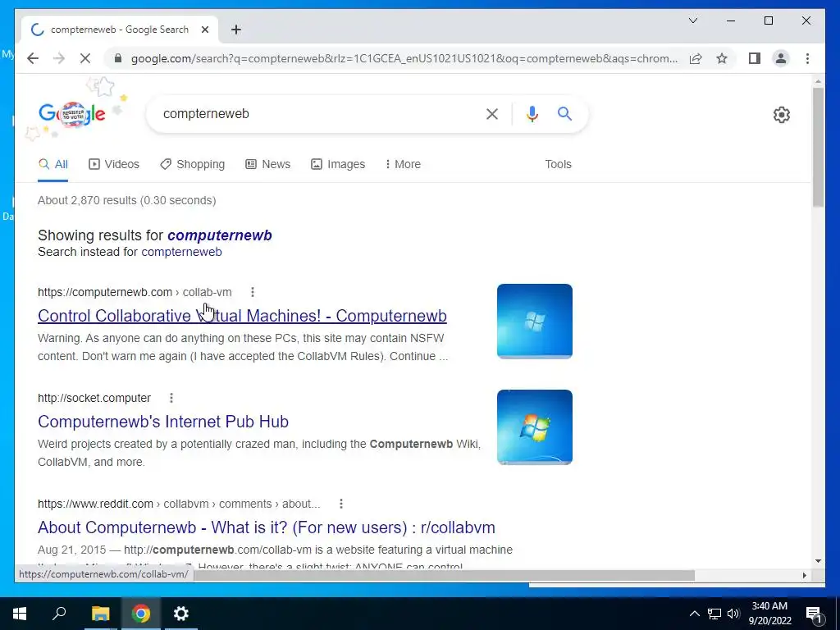Image resolution: width=840 pixels, height=630 pixels.
Task: Show hidden system tray icons
Action: (694, 614)
